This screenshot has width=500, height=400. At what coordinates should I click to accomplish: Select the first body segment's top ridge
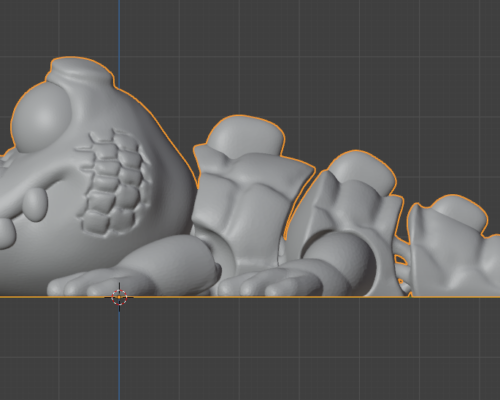coord(246,134)
